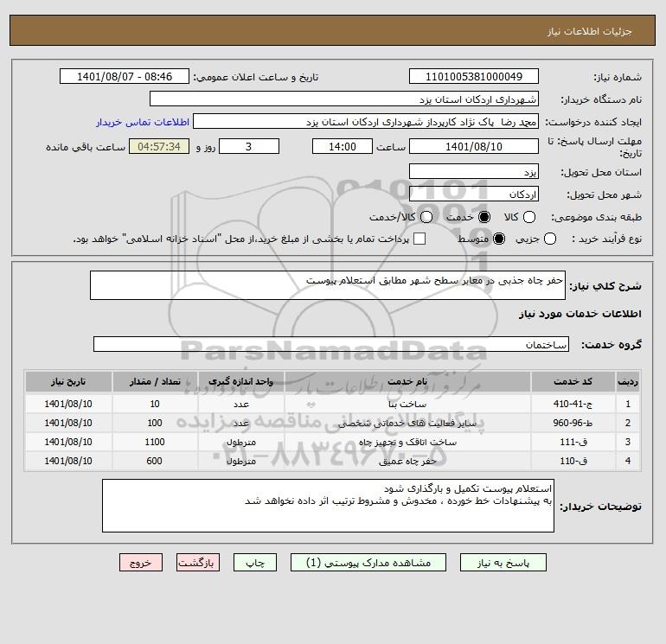Click the delivery province field یزد
The height and width of the screenshot is (644, 666).
(x=474, y=171)
